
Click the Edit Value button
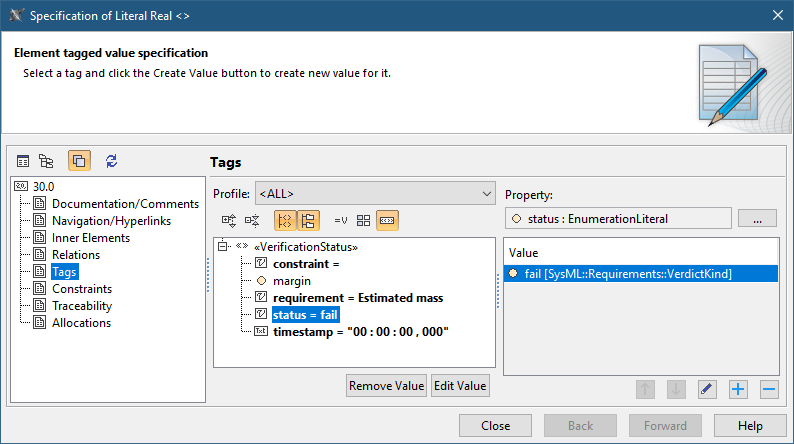(x=459, y=386)
